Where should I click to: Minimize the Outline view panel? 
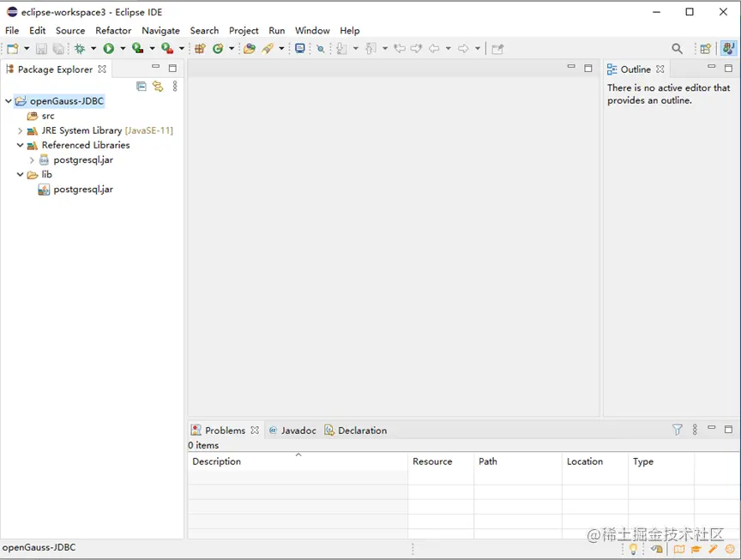(x=711, y=67)
